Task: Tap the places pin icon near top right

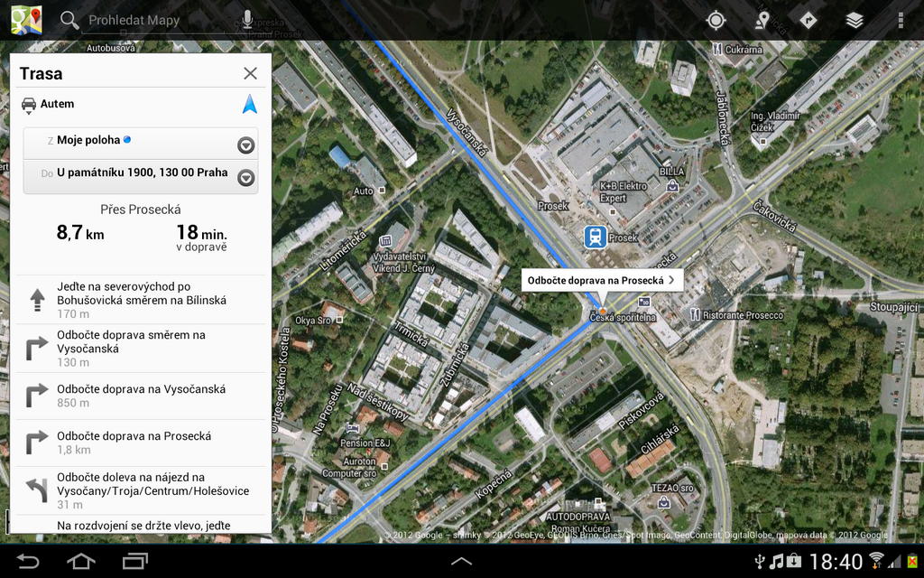Action: coord(762,19)
